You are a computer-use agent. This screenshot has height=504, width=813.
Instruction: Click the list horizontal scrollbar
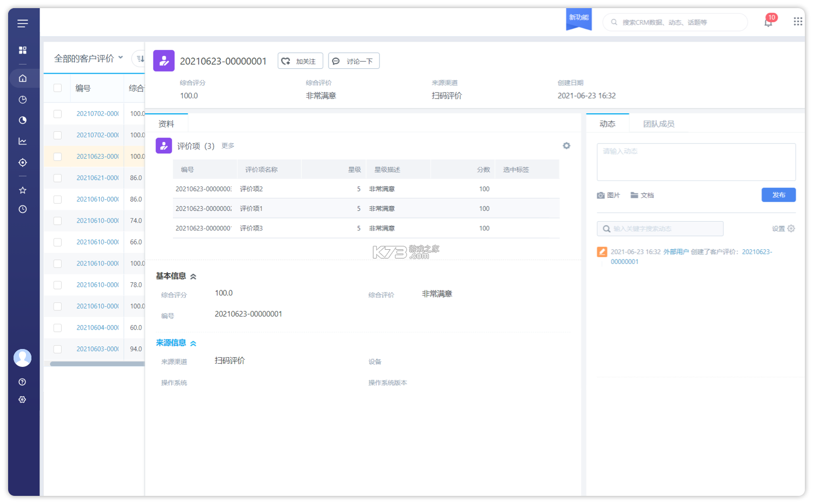98,364
